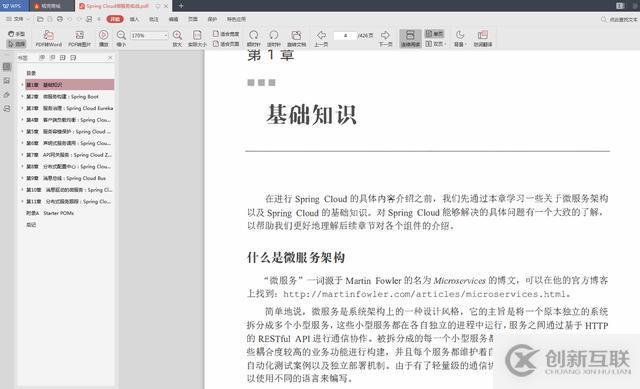Expand 第3章 Spring Cloud Eureka bookmark
Screen dimensions: 640x389
[22, 108]
